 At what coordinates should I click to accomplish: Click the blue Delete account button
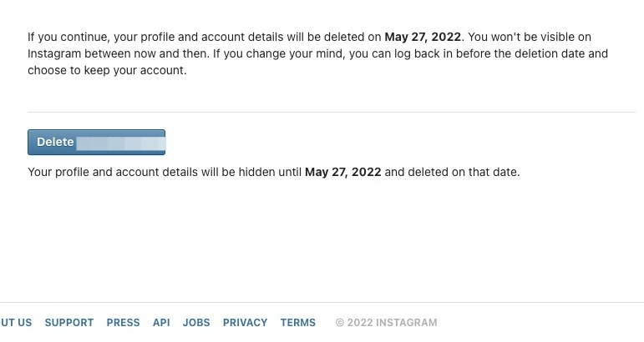(96, 142)
